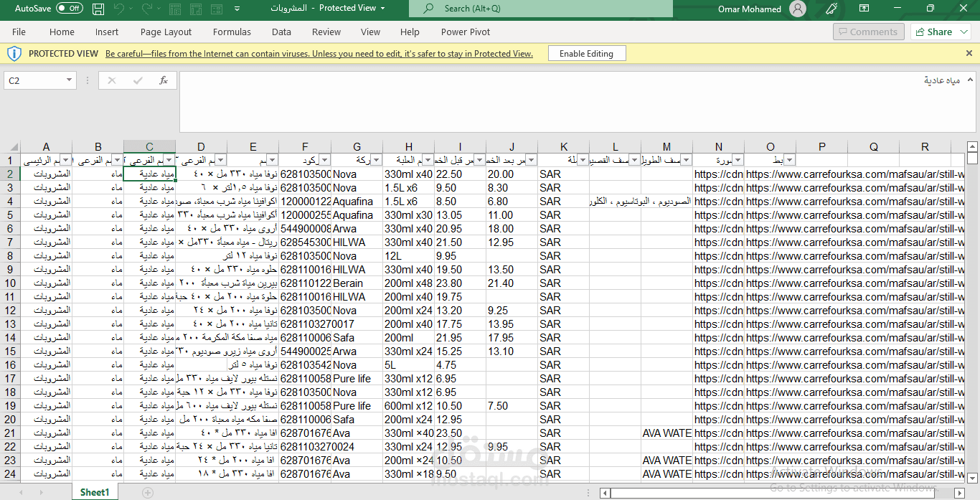Expand the formula bar chevron
Image resolution: width=980 pixels, height=500 pixels.
[970, 80]
